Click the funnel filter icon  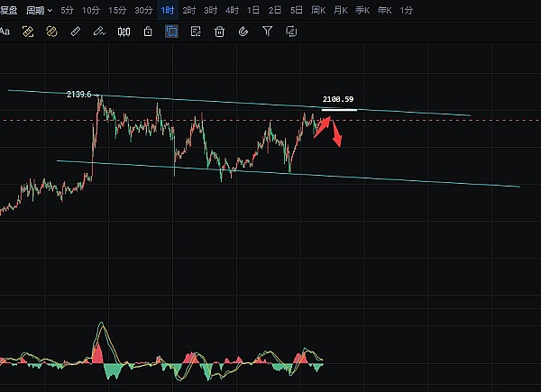point(267,32)
